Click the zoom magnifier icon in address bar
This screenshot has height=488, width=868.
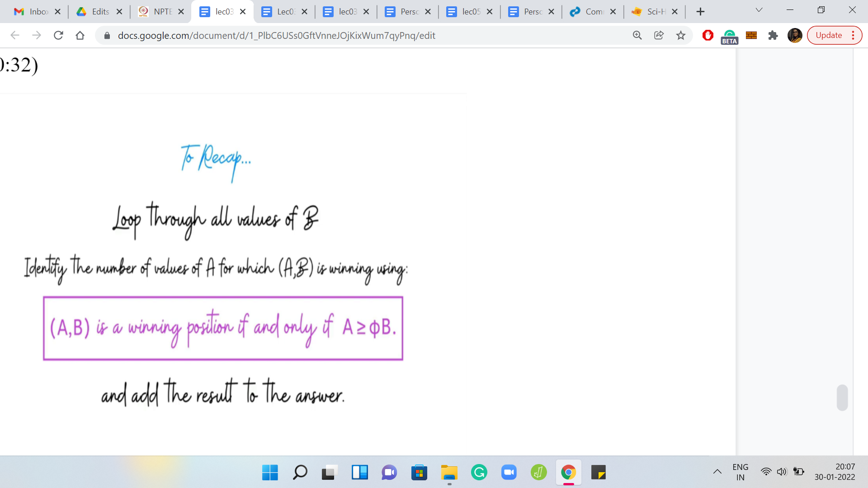click(637, 35)
